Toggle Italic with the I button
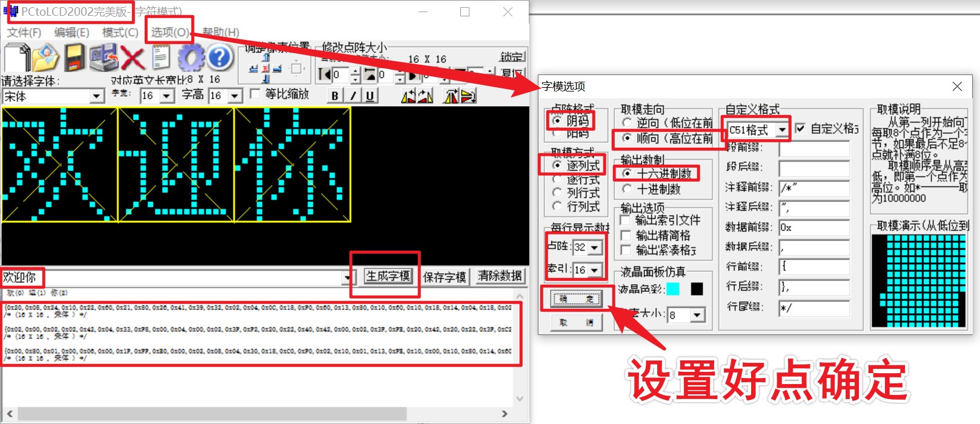 click(353, 95)
